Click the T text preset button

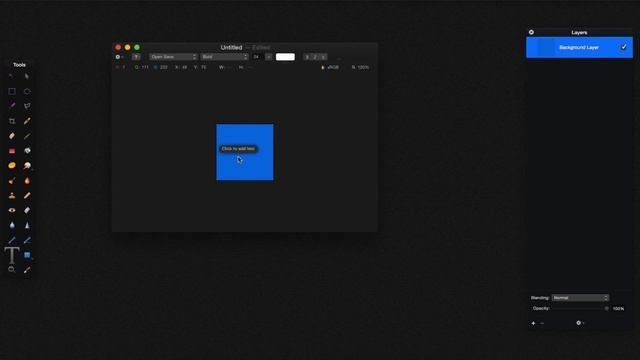pyautogui.click(x=136, y=57)
